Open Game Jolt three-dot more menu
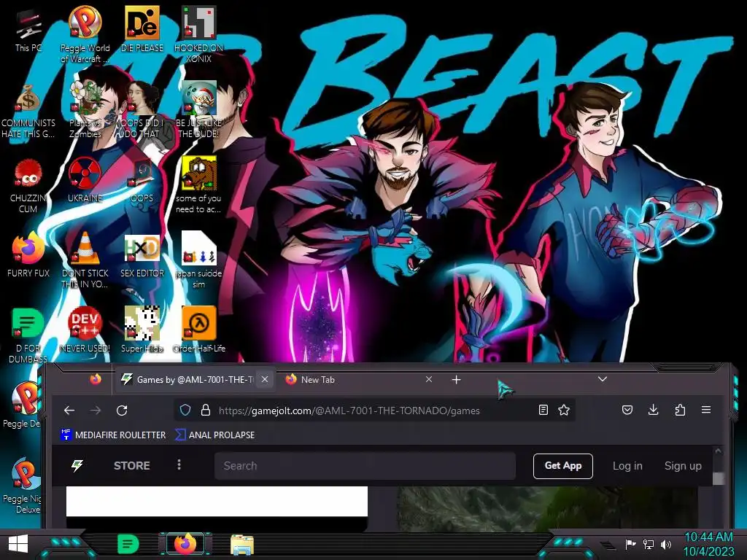The image size is (747, 560). click(179, 464)
